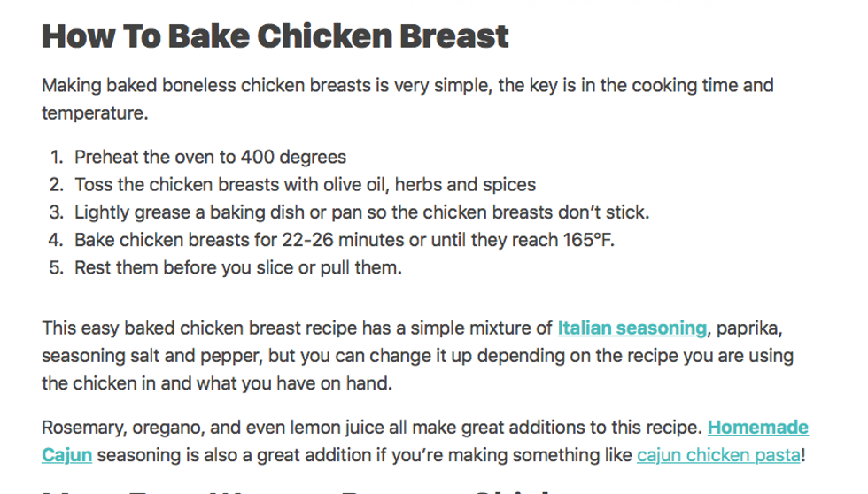Click the word Toss in step two
Image resolution: width=868 pixels, height=494 pixels.
pos(92,185)
